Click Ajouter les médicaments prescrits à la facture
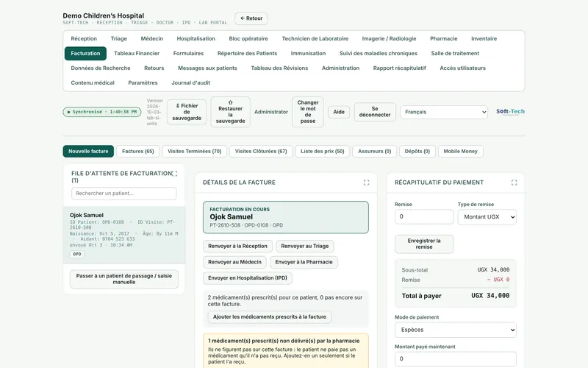 point(270,317)
